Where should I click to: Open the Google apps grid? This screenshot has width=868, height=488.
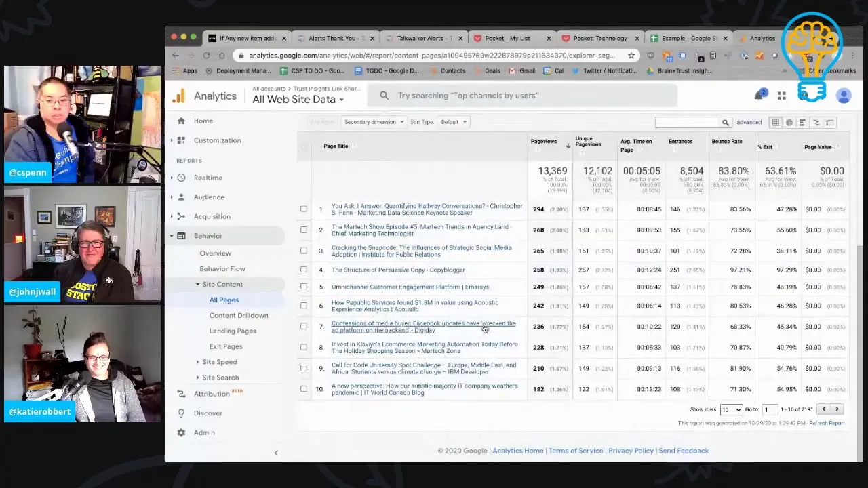click(782, 96)
